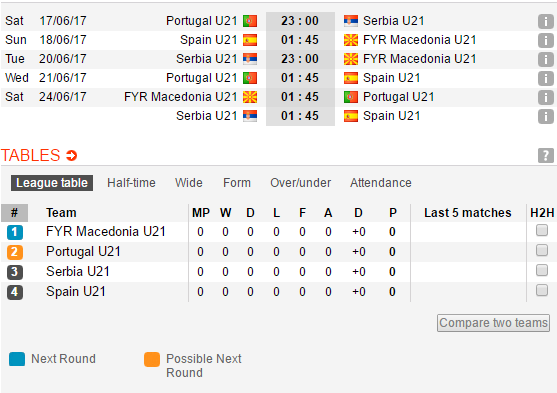
Task: Click the Tables help question mark icon
Action: point(546,155)
